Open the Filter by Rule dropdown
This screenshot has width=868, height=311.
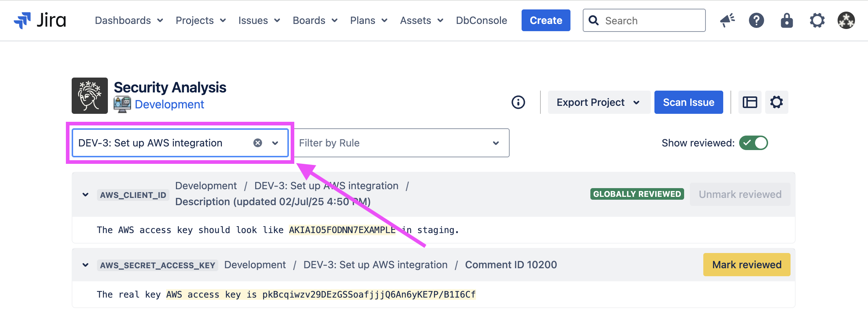point(401,143)
